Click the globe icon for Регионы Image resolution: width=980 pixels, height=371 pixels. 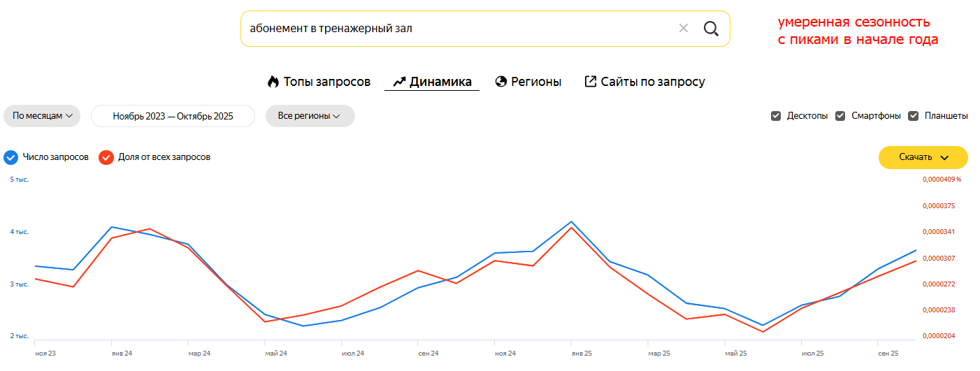(500, 82)
